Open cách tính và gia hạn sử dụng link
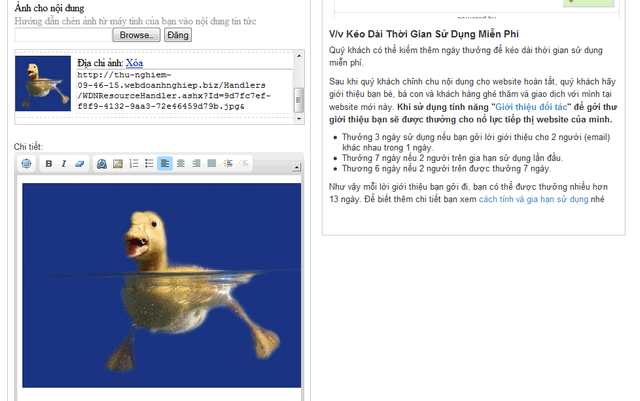Viewport: 640px width, 401px height. click(x=533, y=199)
